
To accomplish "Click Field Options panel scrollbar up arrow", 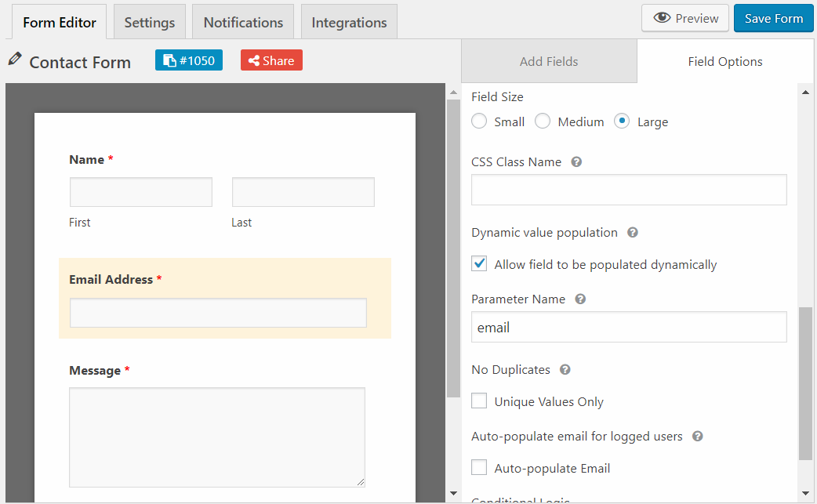I will (805, 92).
